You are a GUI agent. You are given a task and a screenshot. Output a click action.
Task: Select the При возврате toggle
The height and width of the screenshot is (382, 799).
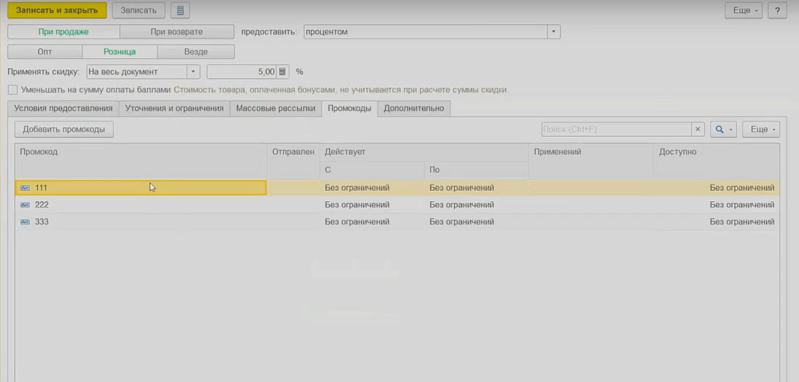coord(177,32)
